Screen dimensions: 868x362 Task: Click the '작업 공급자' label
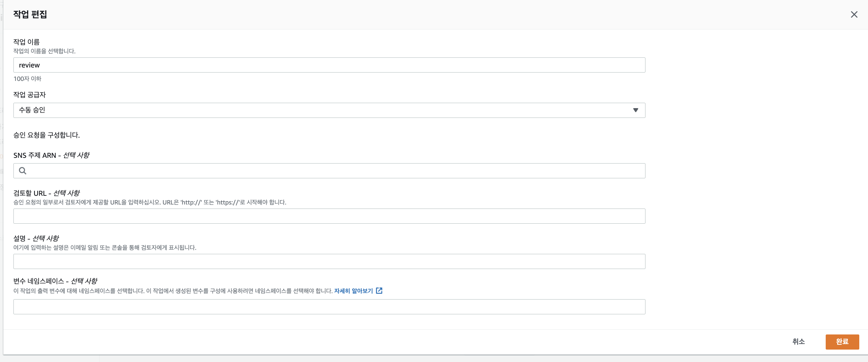tap(30, 95)
